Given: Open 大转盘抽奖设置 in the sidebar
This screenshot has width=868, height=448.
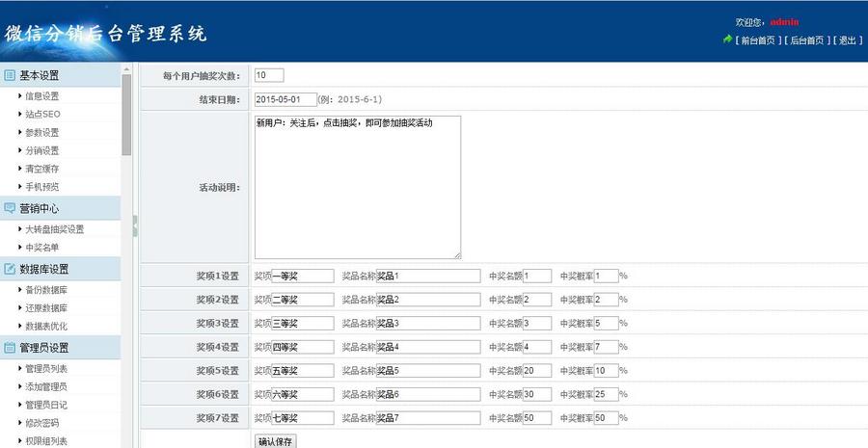Looking at the screenshot, I should click(55, 229).
